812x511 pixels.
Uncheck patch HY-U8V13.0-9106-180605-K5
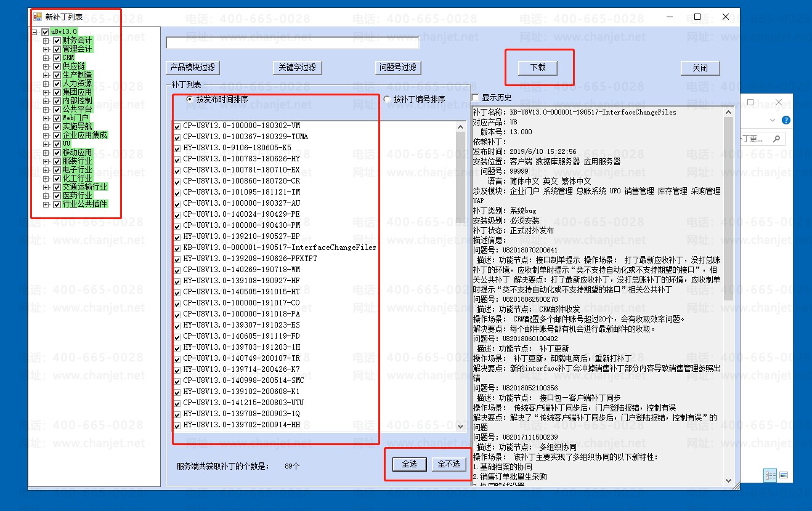point(177,148)
